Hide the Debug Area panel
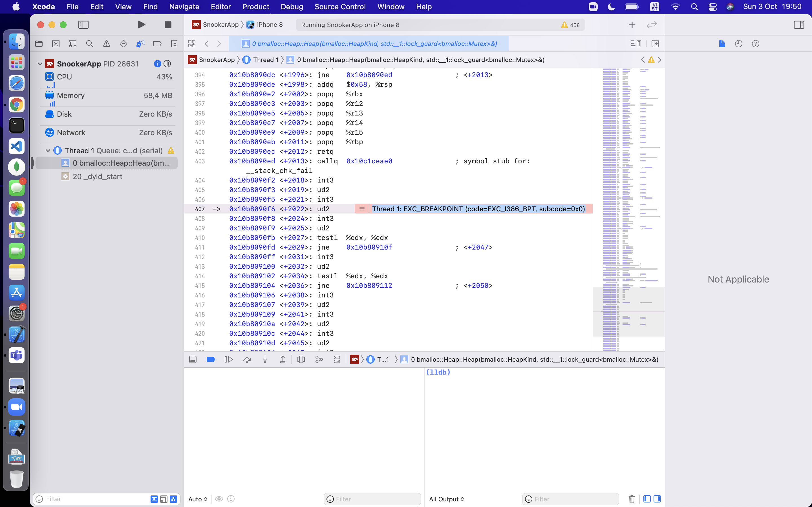Screen dimensions: 812x507 [193, 359]
